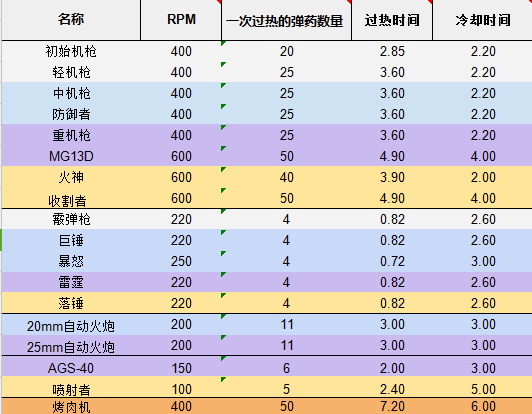Image resolution: width=532 pixels, height=414 pixels.
Task: Select ammo count 5 in 喷射者 row
Action: [286, 389]
